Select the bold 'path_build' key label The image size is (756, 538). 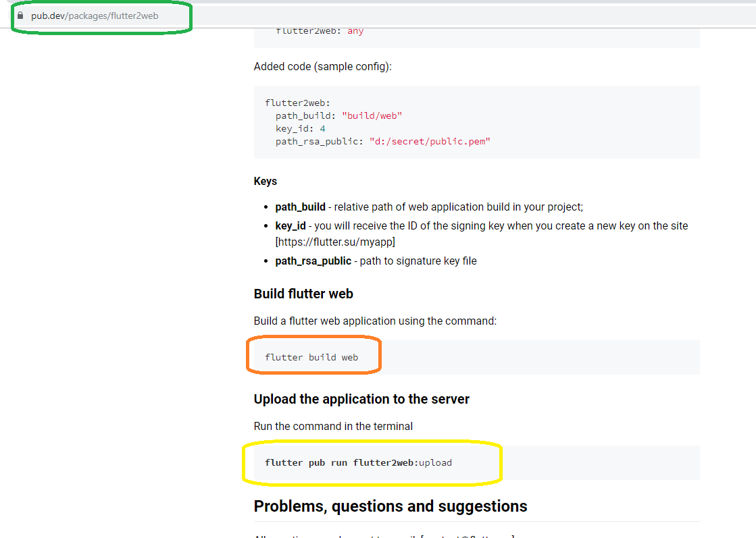point(300,207)
